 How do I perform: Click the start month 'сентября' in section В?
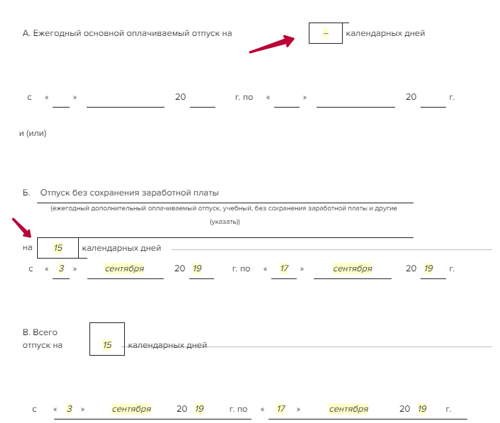point(131,409)
